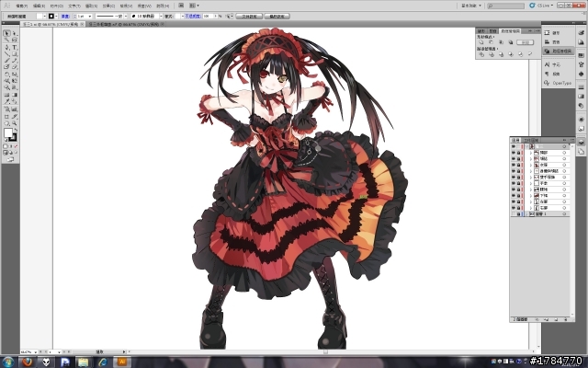This screenshot has height=368, width=588.
Task: Click the 偏好設定 button
Action: point(277,17)
